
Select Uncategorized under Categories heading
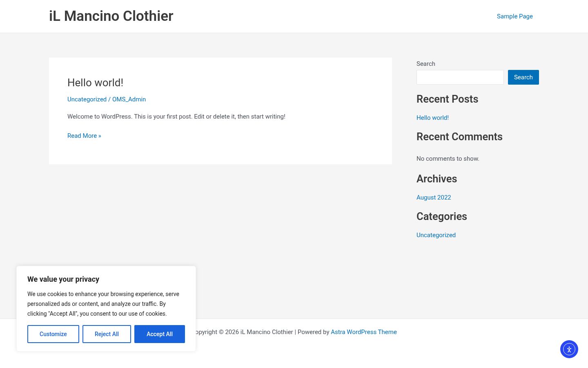pos(436,235)
